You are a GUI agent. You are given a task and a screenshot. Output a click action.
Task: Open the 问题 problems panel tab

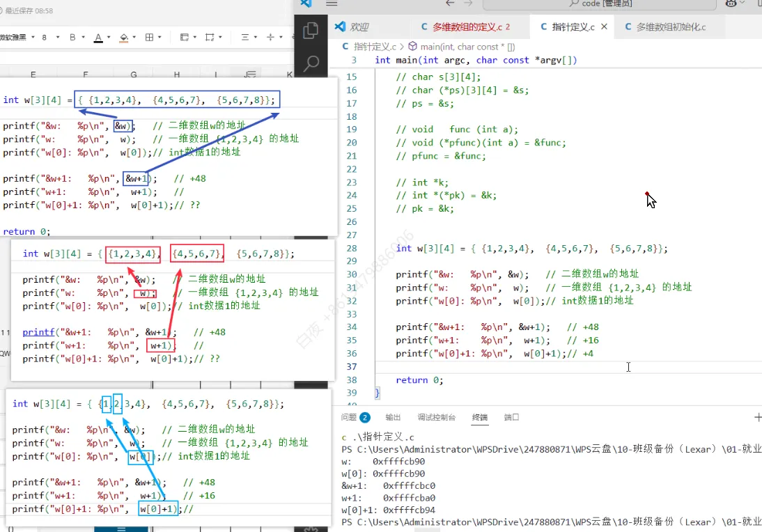tap(350, 417)
